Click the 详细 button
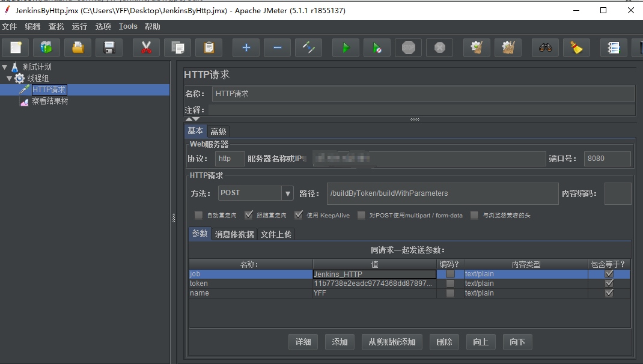 tap(303, 342)
